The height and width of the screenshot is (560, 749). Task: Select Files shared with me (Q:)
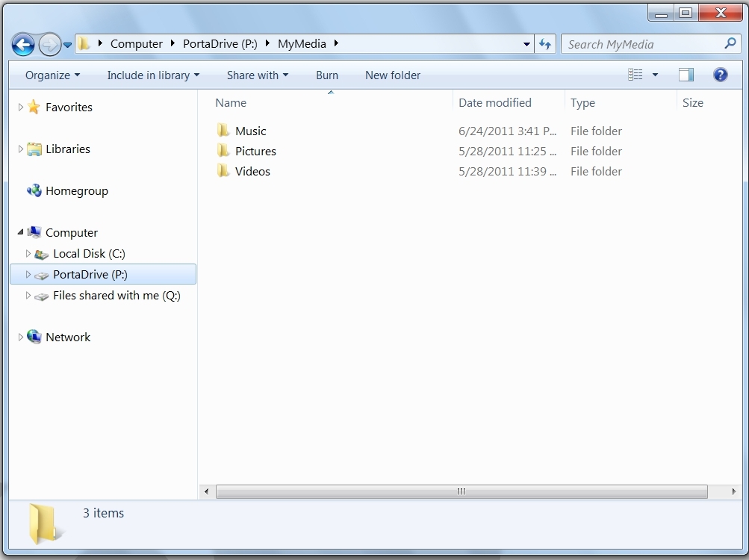point(117,296)
